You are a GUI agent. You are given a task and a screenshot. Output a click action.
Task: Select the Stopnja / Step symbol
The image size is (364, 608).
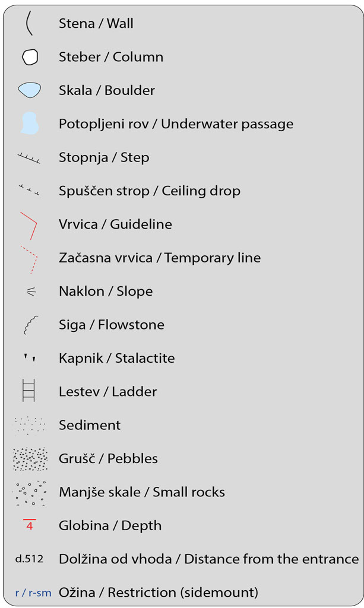(x=30, y=157)
